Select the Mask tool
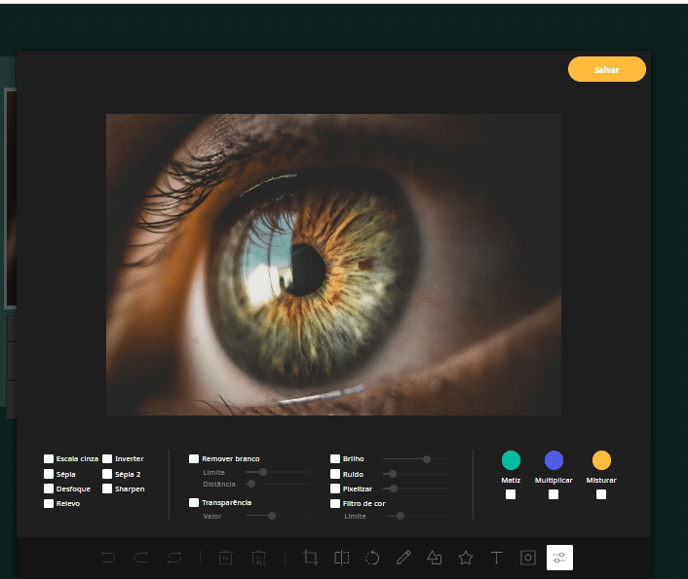This screenshot has width=688, height=579. 528,558
